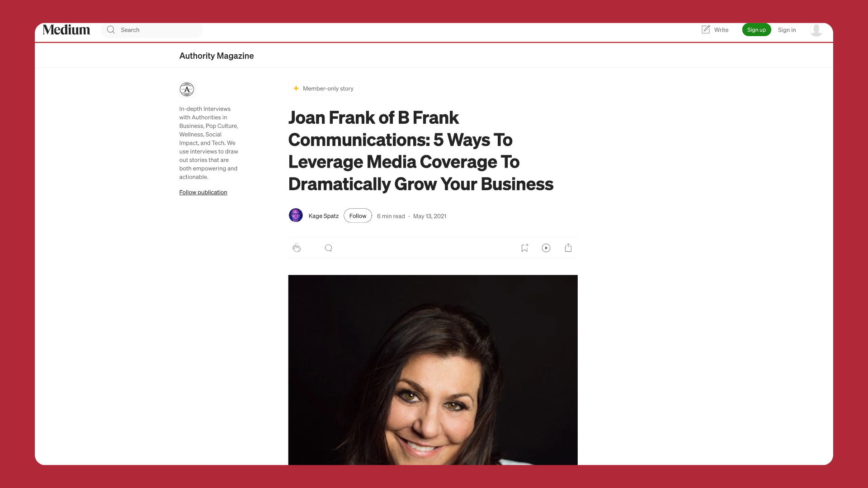Open the user profile avatar
Viewport: 868px width, 488px height.
[816, 30]
